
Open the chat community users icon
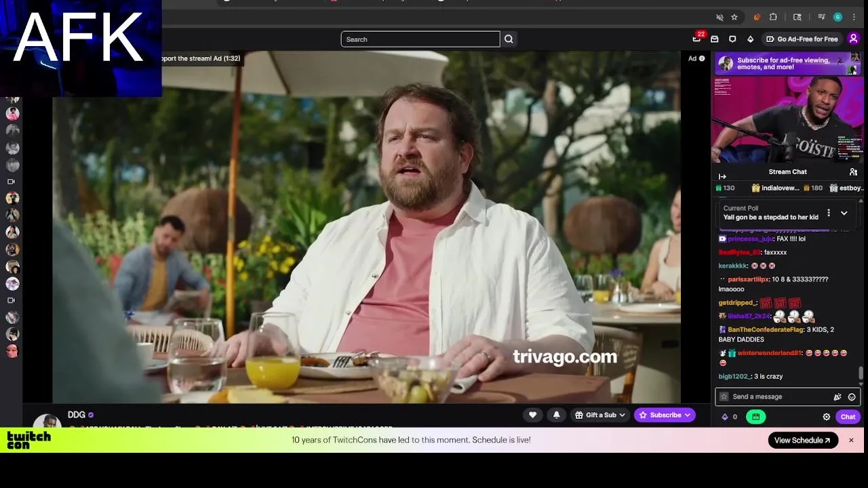click(x=853, y=172)
